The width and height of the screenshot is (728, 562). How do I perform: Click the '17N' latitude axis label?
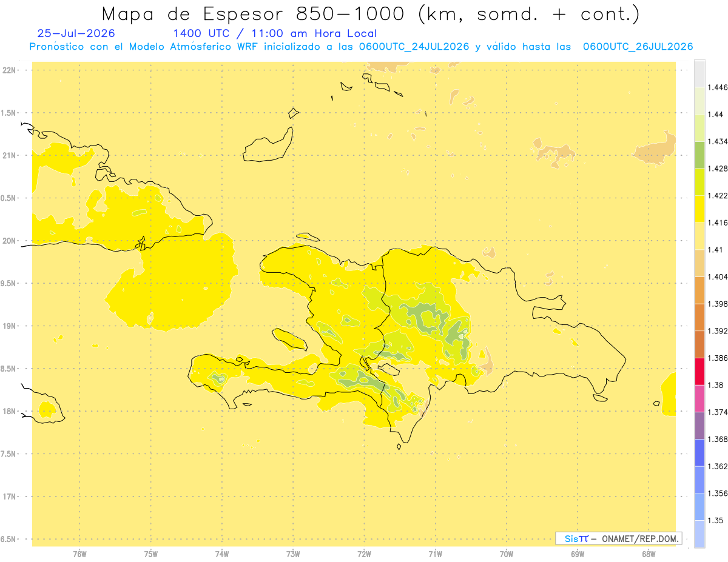pyautogui.click(x=8, y=497)
